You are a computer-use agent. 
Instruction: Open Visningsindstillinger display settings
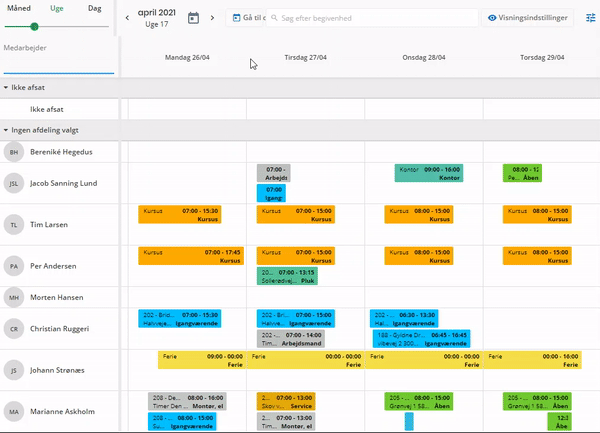(x=530, y=18)
